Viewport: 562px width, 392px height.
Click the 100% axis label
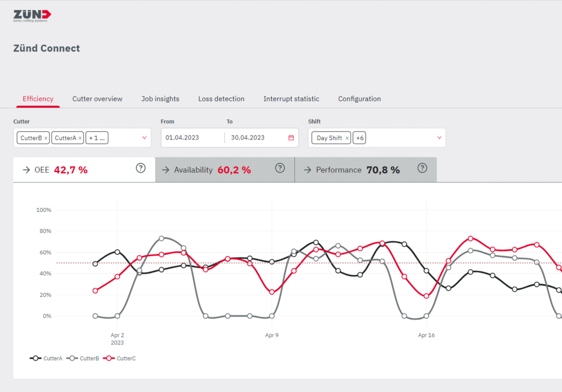(x=43, y=210)
